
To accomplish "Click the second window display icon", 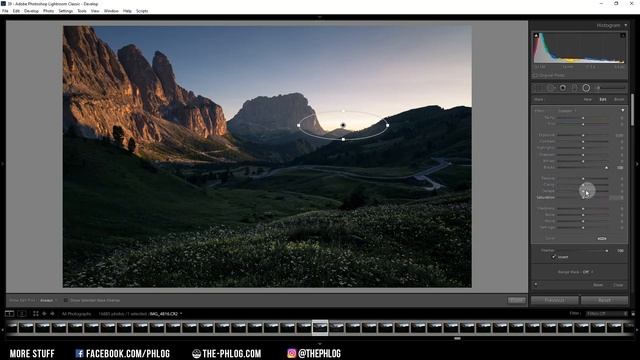I will [x=22, y=313].
